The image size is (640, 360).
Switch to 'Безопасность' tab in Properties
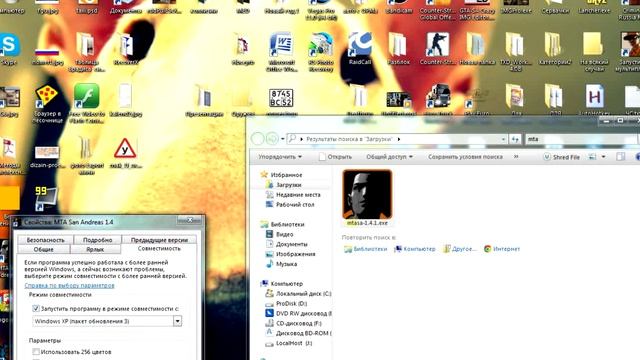(x=46, y=240)
